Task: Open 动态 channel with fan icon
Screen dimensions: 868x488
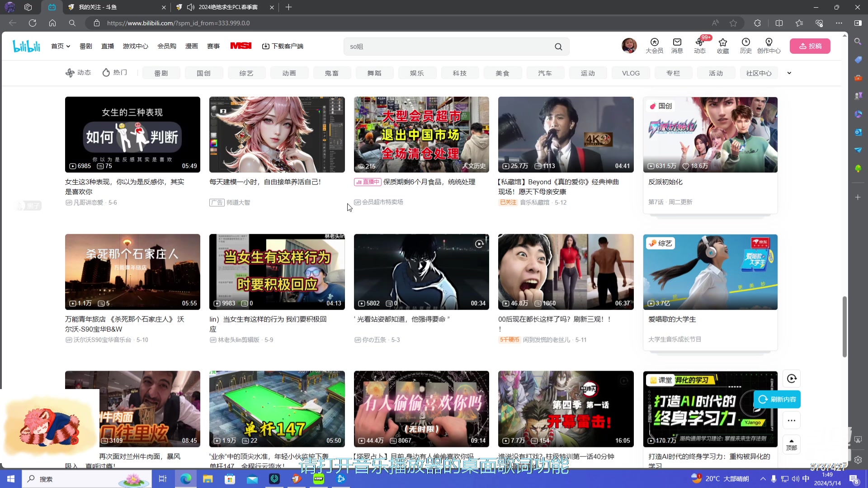Action: point(78,73)
